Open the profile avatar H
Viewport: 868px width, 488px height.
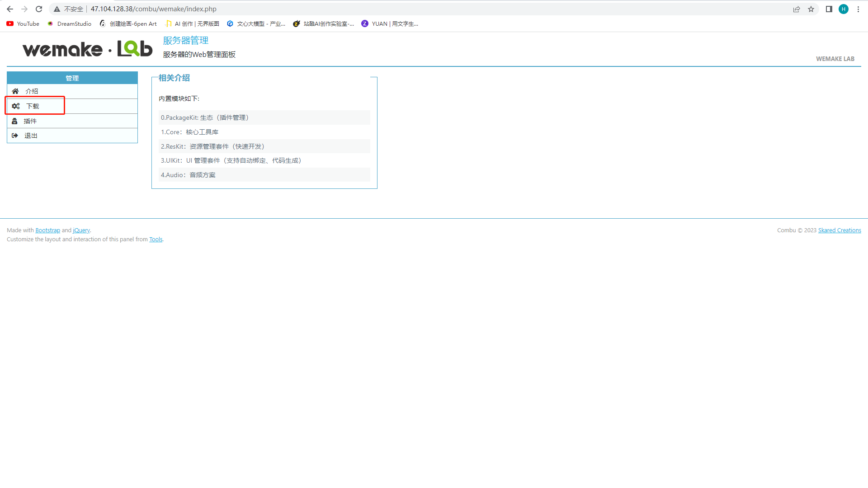[x=844, y=9]
